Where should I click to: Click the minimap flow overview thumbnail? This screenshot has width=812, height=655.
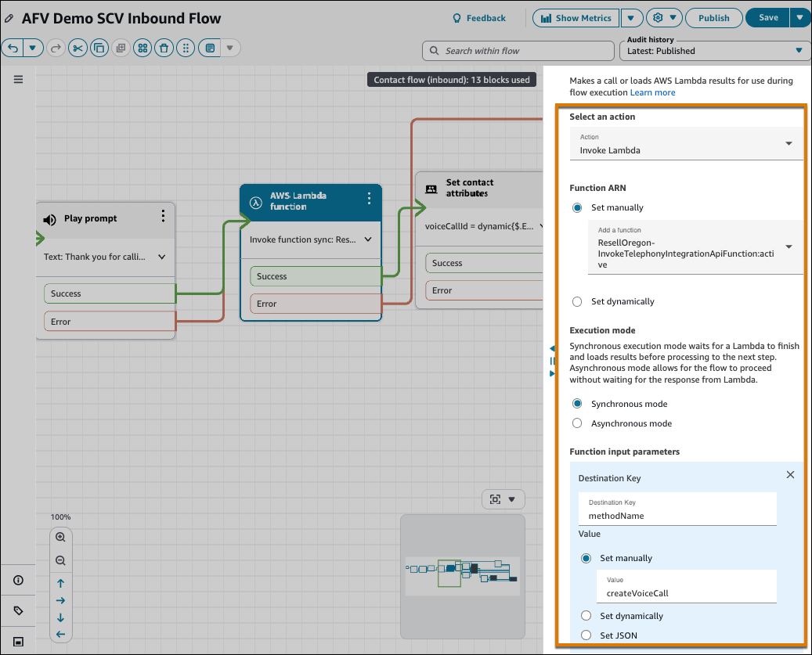coord(463,576)
